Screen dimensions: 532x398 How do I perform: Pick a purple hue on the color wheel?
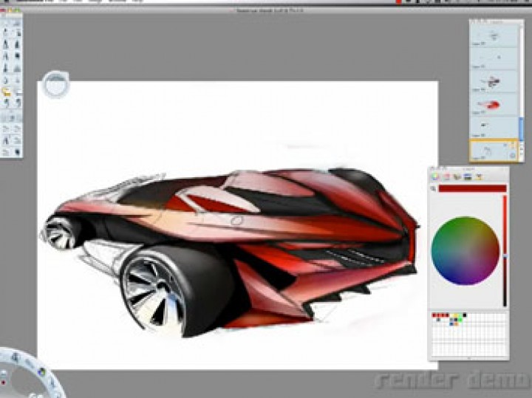pos(475,276)
